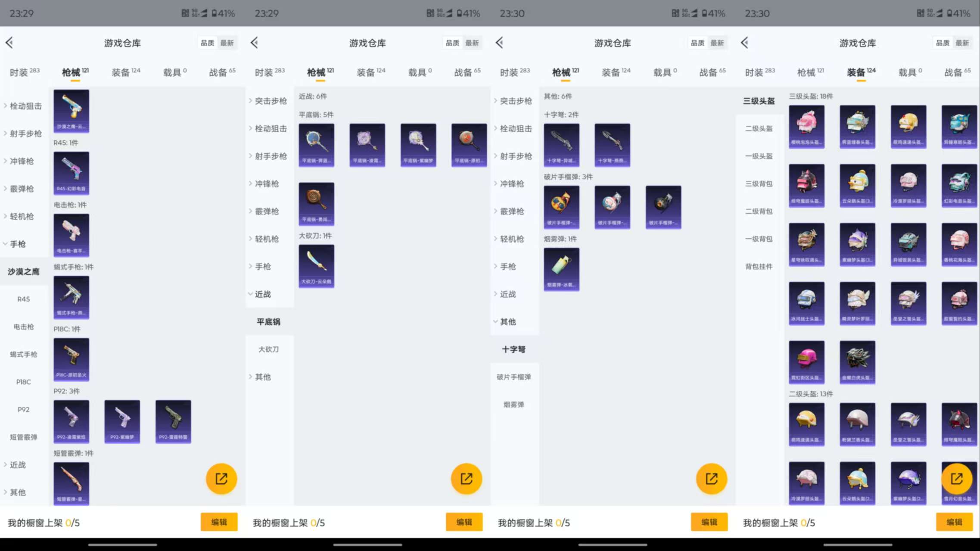Select the 霸虹街区头盔 pink helmet icon

[806, 362]
